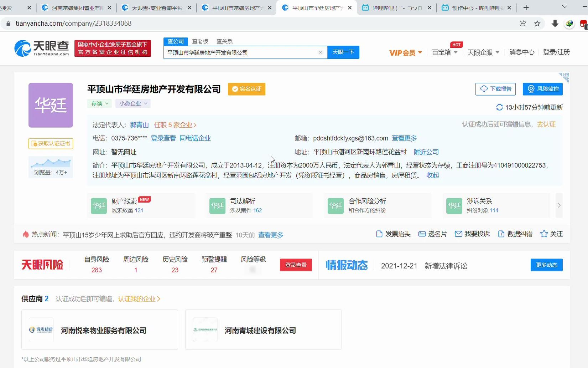588x368 pixels.
Task: Click the 自身风险 283 count
Action: click(97, 270)
